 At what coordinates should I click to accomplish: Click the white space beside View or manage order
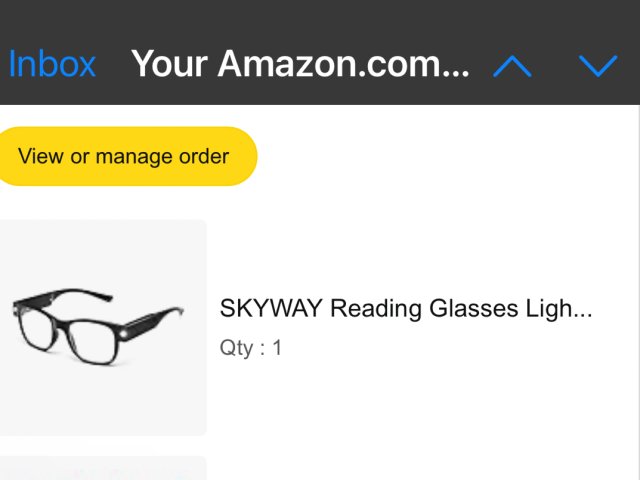[450, 156]
